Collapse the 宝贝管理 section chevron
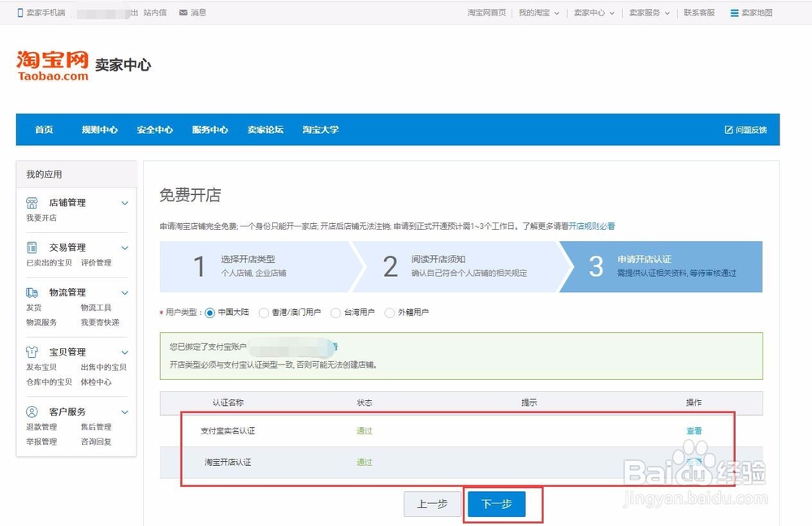This screenshot has height=526, width=812. click(125, 352)
